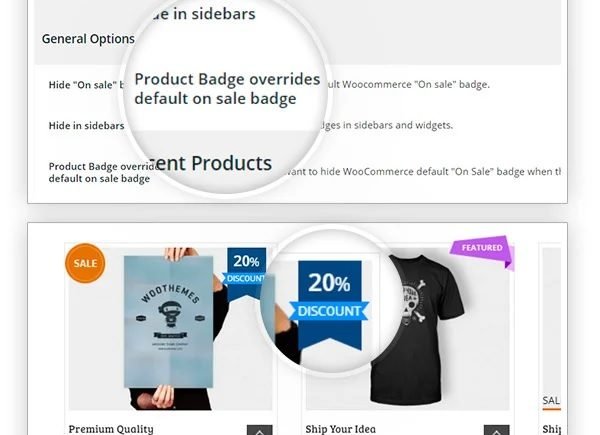
Task: Open the Ship Your Idea product title
Action: coord(341,429)
